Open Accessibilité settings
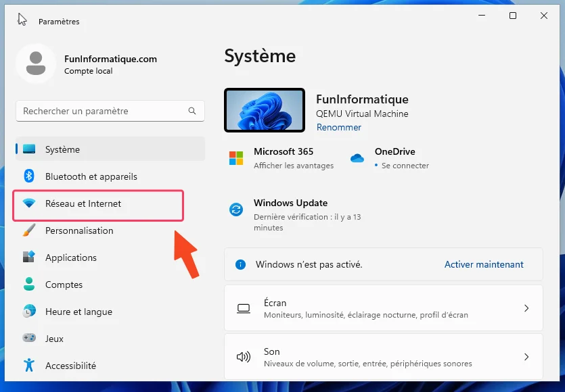 click(110, 366)
